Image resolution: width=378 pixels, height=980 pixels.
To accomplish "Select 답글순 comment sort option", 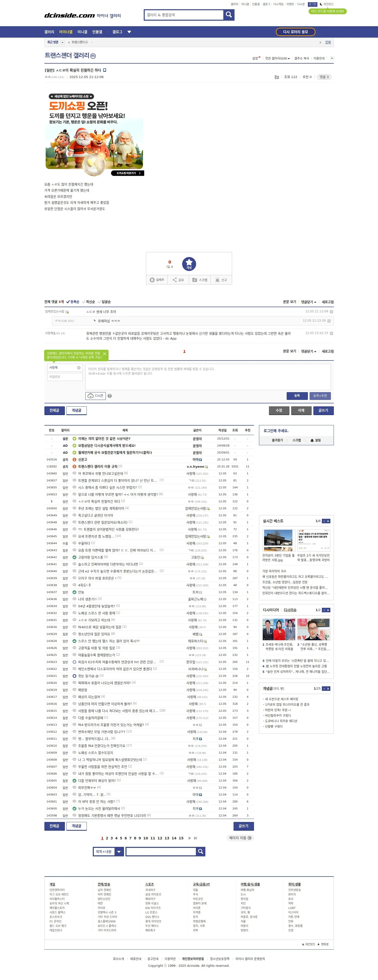I will tap(104, 302).
